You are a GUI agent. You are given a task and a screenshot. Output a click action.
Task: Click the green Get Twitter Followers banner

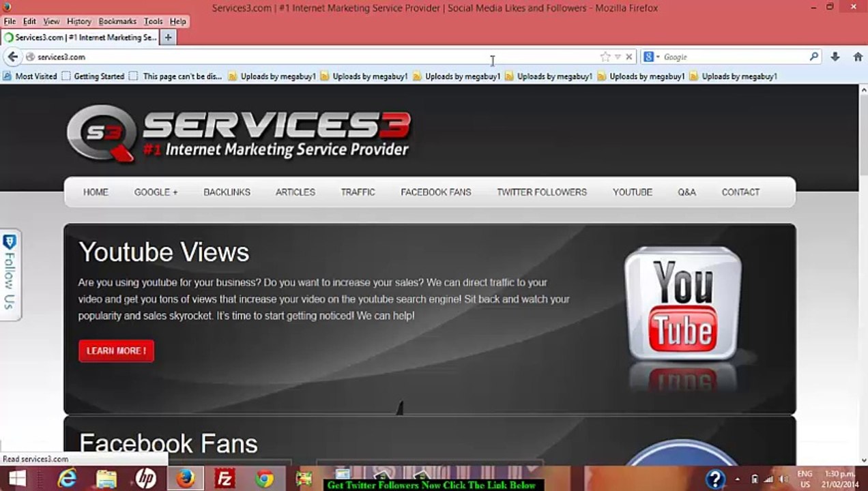431,485
